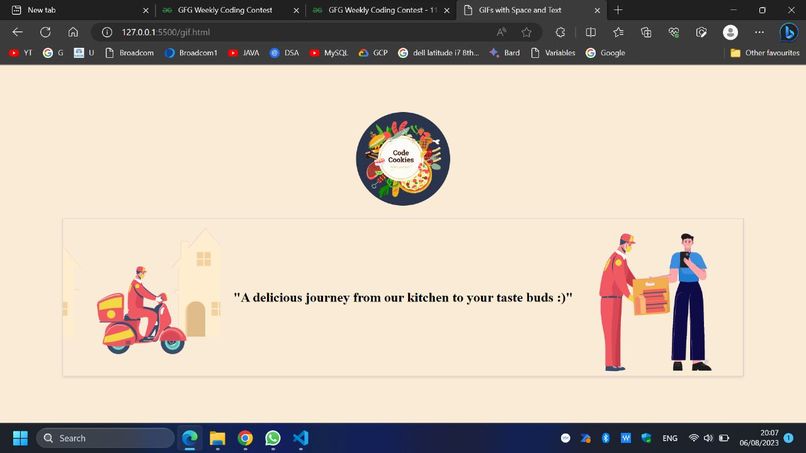Switch to the New tab tab
Image resolution: width=806 pixels, height=453 pixels.
(x=77, y=10)
